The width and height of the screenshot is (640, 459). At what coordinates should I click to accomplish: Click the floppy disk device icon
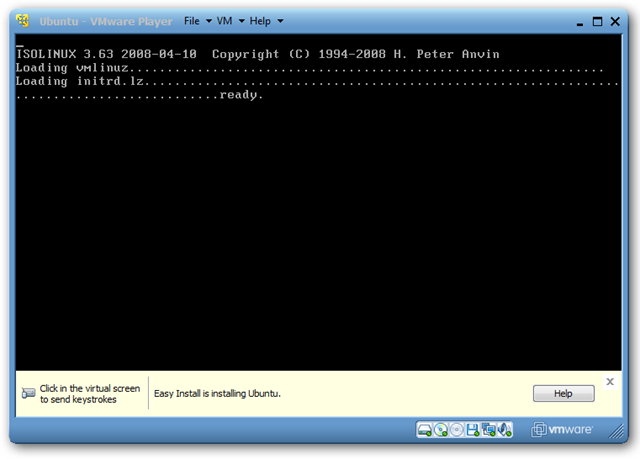[x=473, y=430]
